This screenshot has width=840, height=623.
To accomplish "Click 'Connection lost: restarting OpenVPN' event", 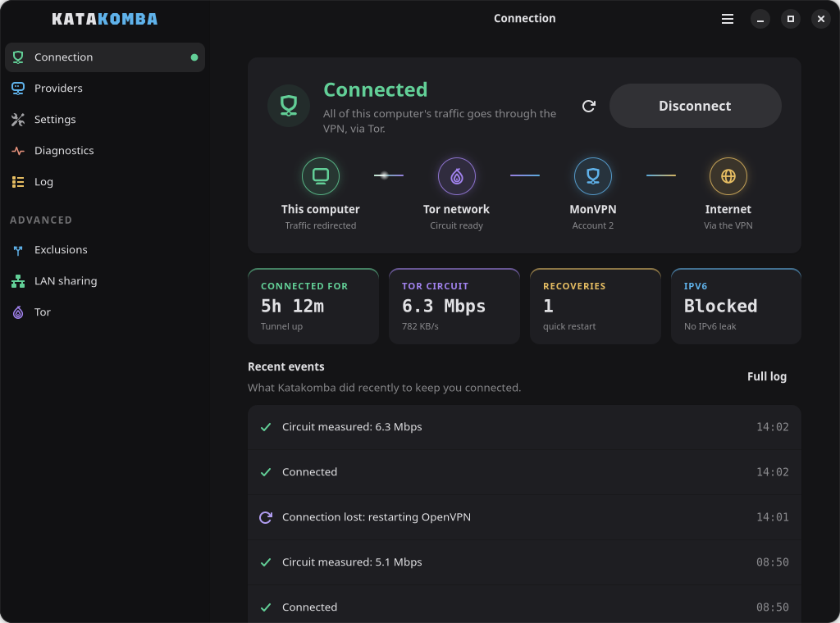I will (524, 517).
